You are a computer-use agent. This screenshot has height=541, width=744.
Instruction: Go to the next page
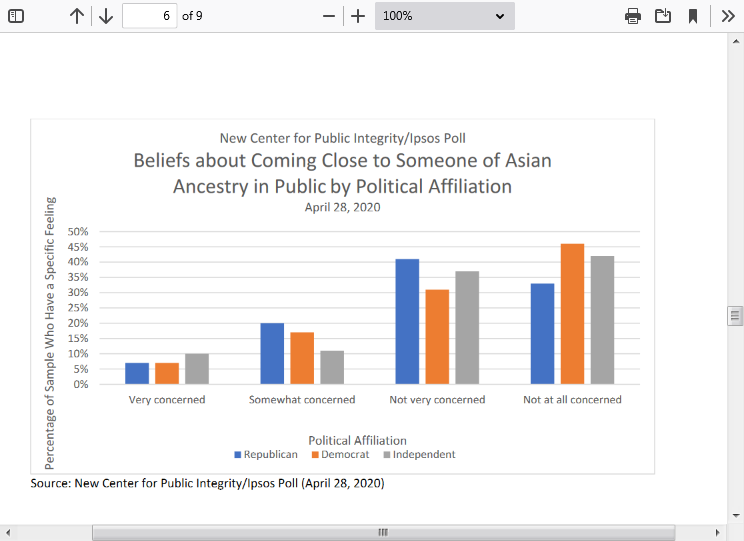106,16
